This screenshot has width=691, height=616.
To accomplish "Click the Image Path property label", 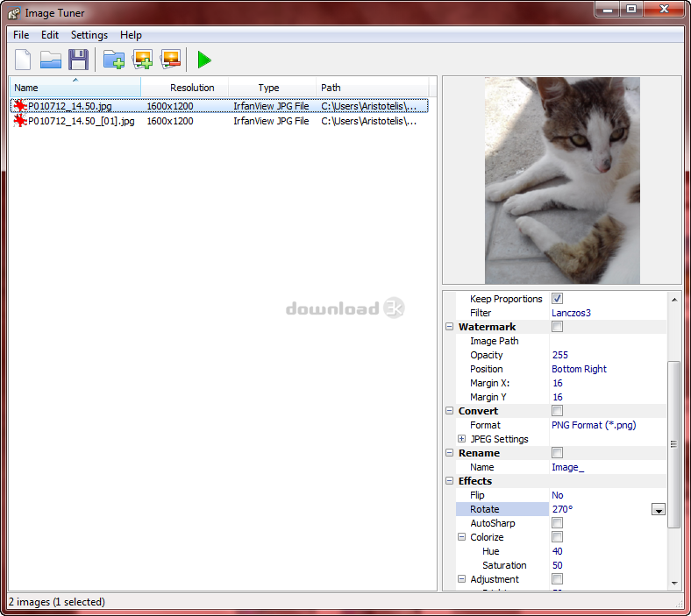I will click(x=494, y=341).
